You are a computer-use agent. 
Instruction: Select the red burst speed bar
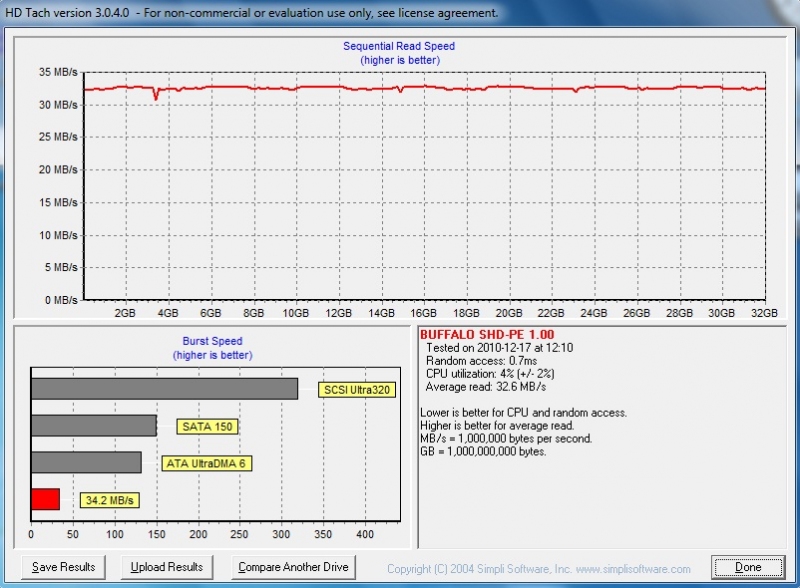(45, 499)
